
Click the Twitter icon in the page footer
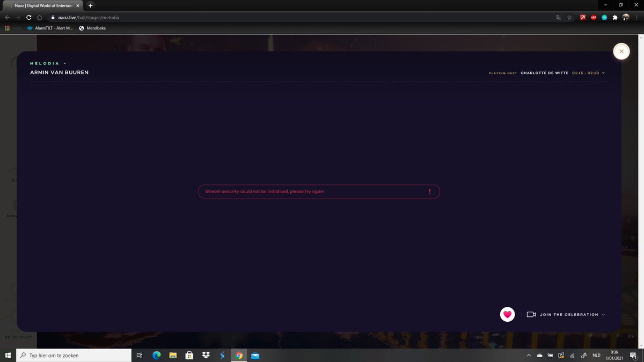(x=590, y=336)
